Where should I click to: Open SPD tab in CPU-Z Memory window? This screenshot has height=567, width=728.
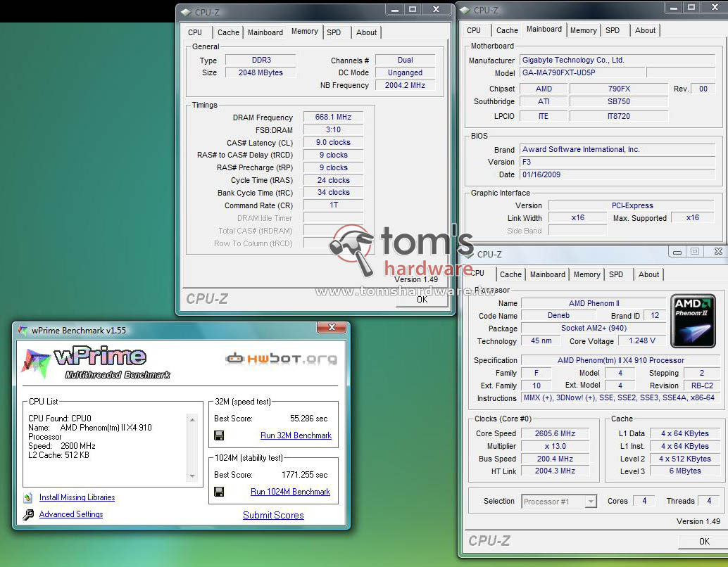tap(334, 32)
